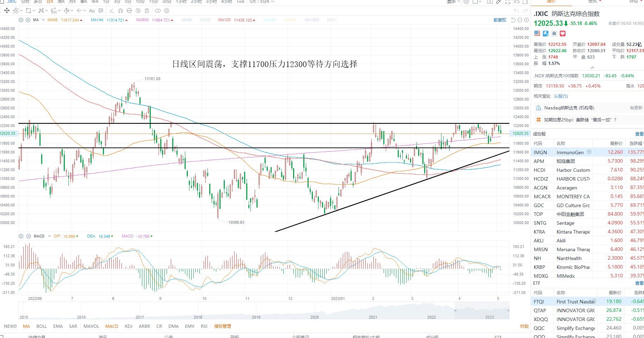The width and height of the screenshot is (644, 338).
Task: Remove the MACD indicator panel
Action: [x=29, y=236]
